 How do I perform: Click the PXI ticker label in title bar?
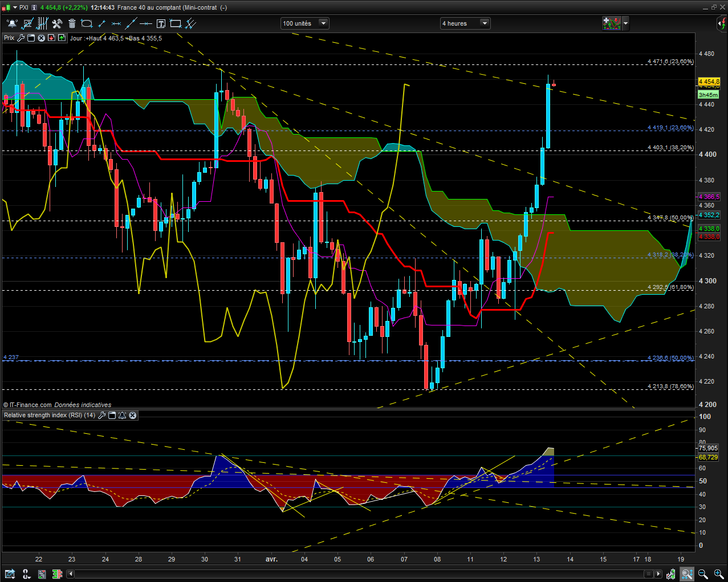[x=24, y=7]
